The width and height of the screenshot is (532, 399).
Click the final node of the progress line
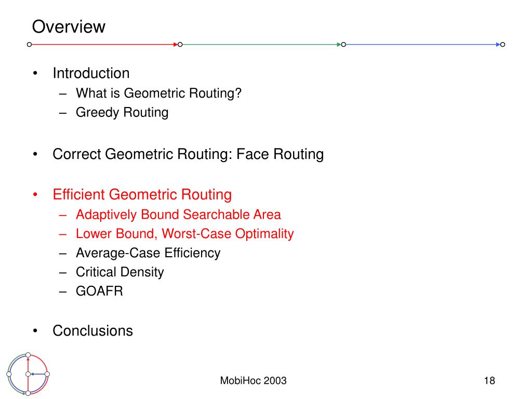(503, 45)
